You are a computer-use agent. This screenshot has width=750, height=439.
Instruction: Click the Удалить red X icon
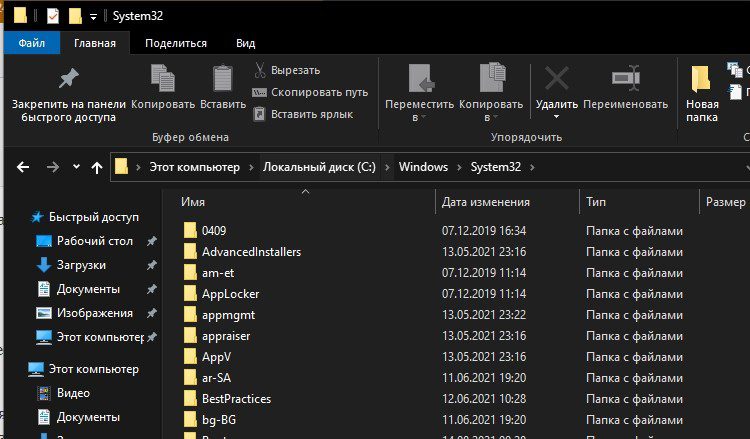point(557,78)
